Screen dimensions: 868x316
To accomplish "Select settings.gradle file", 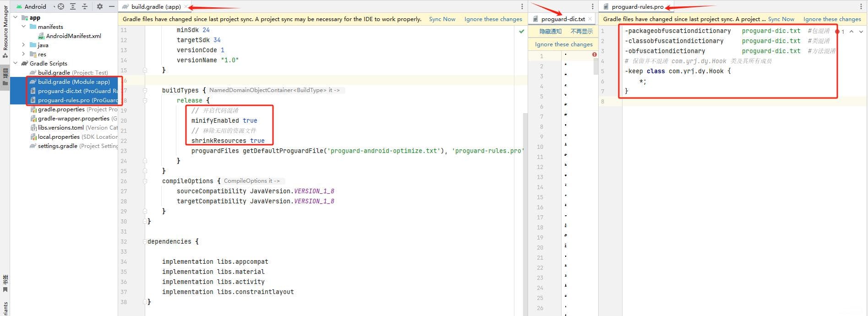I will pyautogui.click(x=74, y=146).
